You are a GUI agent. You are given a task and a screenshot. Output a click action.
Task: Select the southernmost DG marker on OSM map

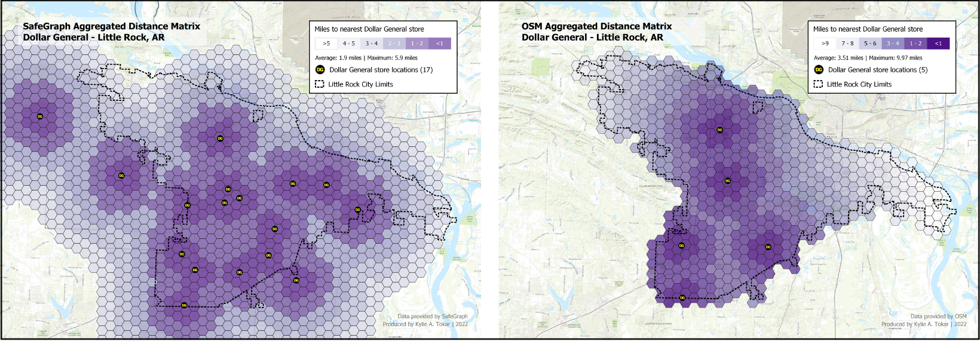tap(682, 297)
